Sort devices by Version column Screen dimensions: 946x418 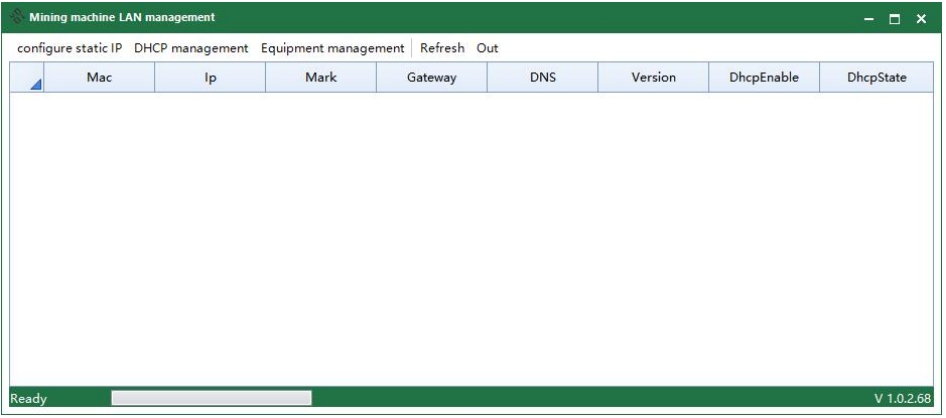(653, 78)
